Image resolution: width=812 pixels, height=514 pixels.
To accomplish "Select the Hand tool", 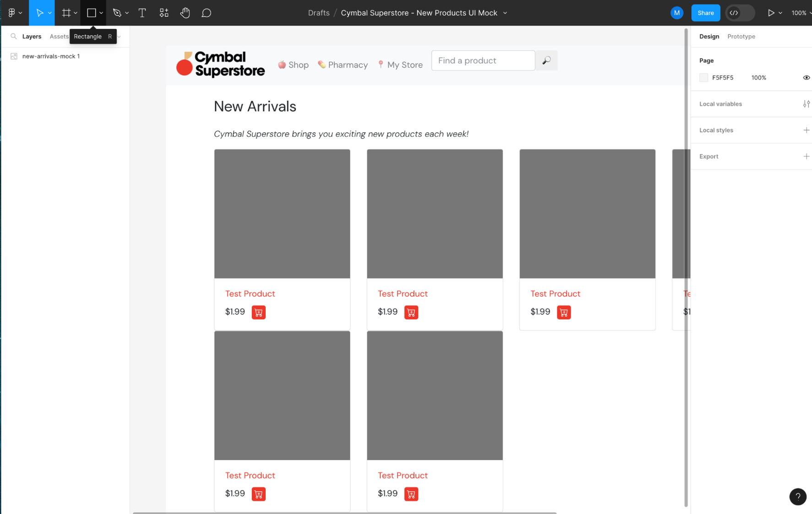I will click(185, 13).
